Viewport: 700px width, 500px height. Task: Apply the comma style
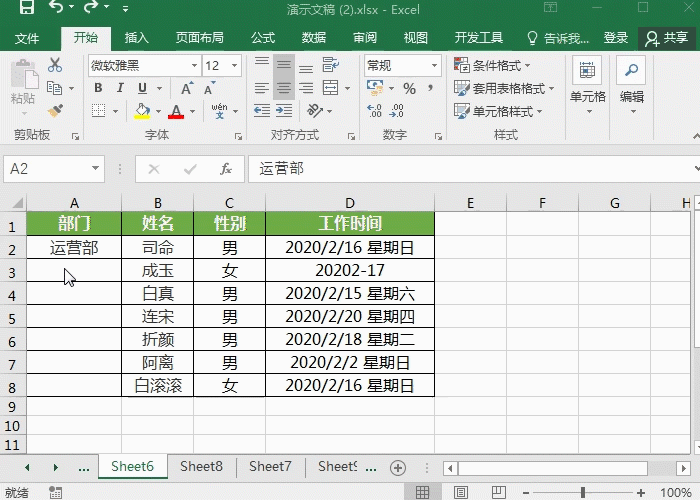coord(430,88)
